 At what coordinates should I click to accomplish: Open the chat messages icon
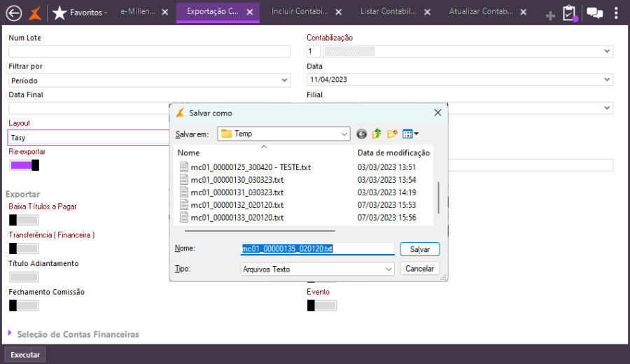pyautogui.click(x=594, y=13)
